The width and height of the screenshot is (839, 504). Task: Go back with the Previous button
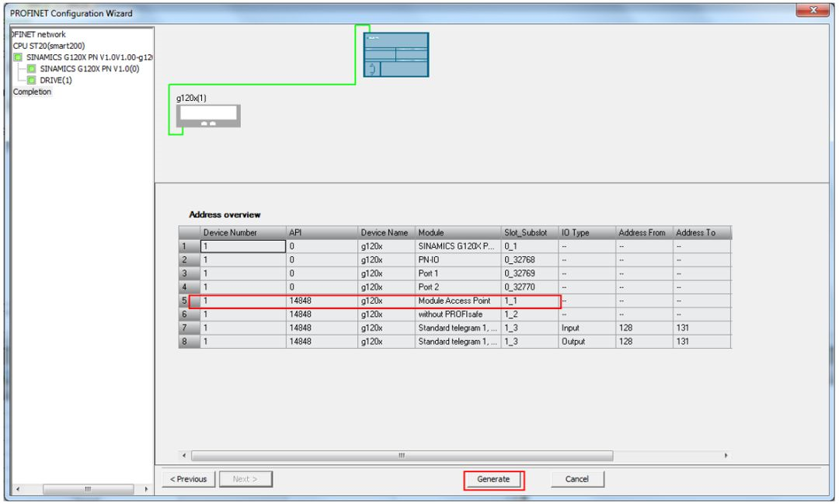[x=188, y=479]
